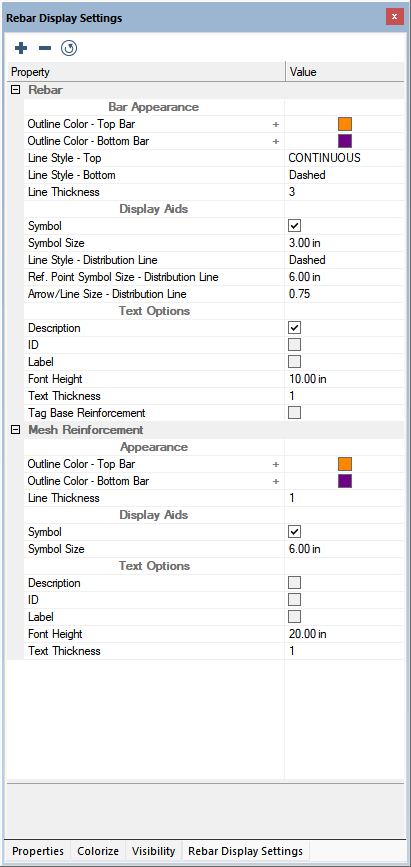Click the Rebar Font Height value field

[x=345, y=379]
